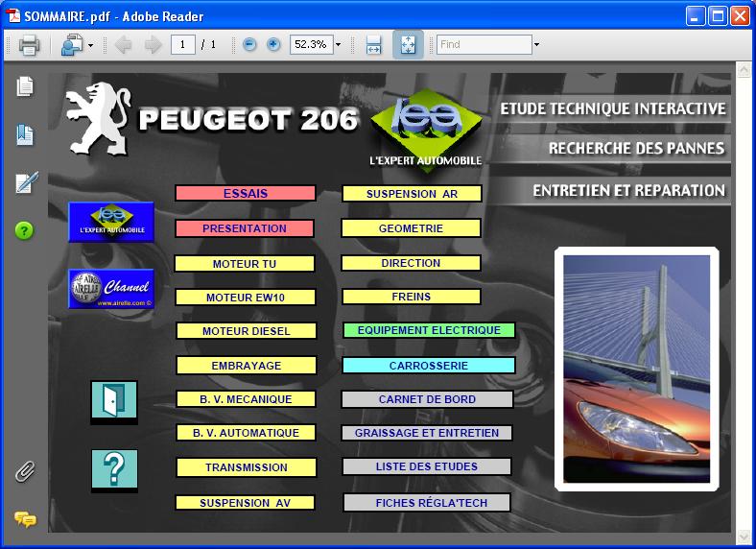Click the Peugeot 206 bridge photo

click(636, 370)
